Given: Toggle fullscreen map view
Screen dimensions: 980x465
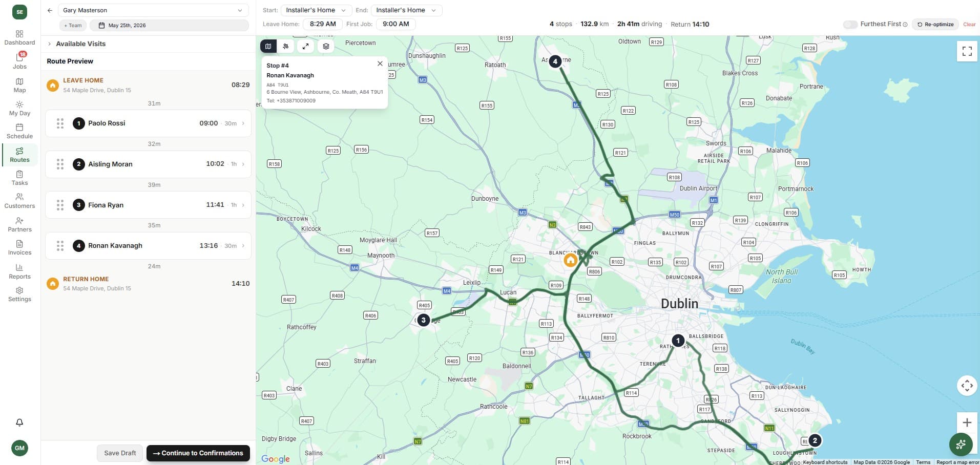Looking at the screenshot, I should coord(967,51).
